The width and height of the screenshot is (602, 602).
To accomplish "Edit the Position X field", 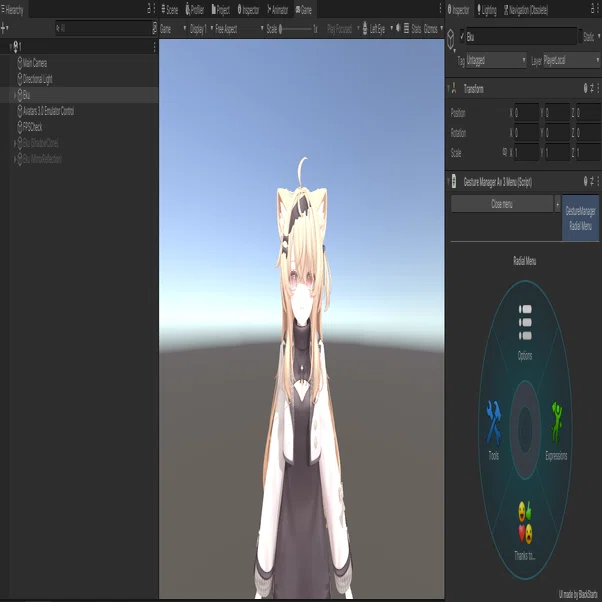I will 526,113.
